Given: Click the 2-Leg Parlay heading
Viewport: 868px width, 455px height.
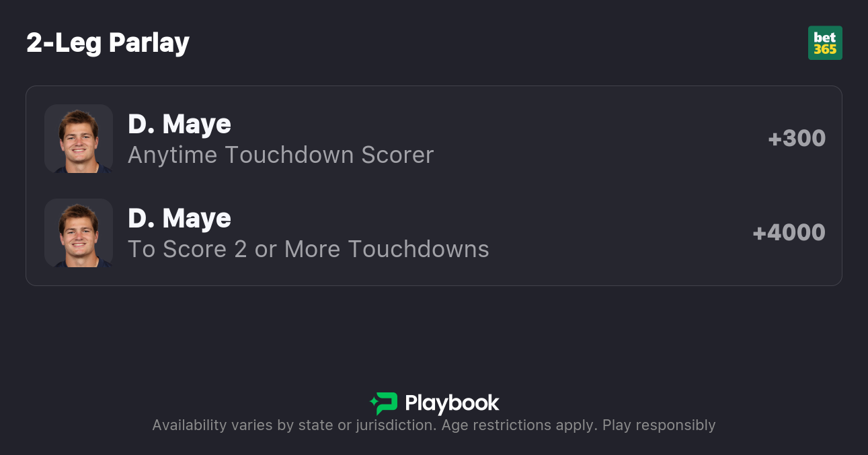Looking at the screenshot, I should (108, 43).
